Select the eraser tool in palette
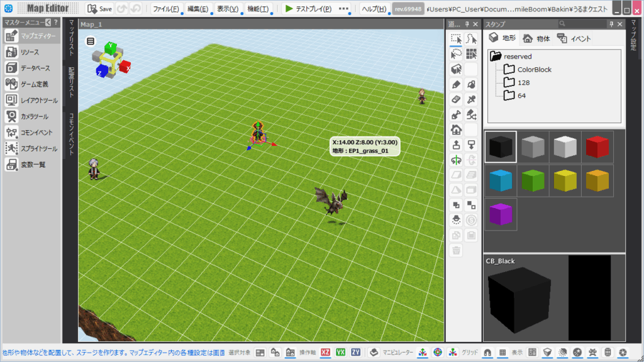The image size is (644, 362). [457, 99]
